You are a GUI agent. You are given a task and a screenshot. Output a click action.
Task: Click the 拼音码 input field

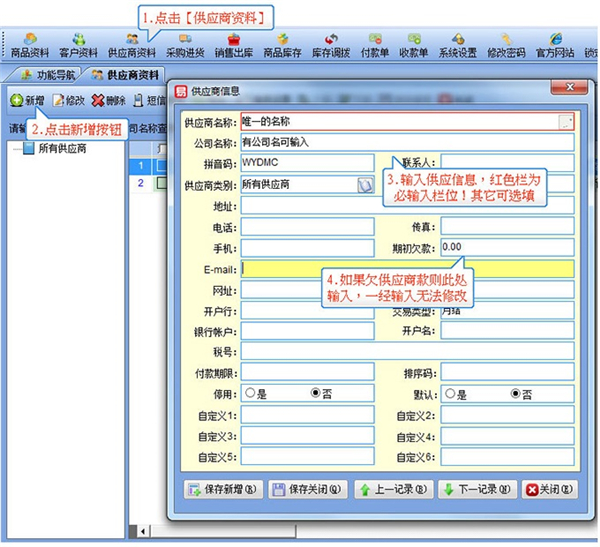point(308,163)
